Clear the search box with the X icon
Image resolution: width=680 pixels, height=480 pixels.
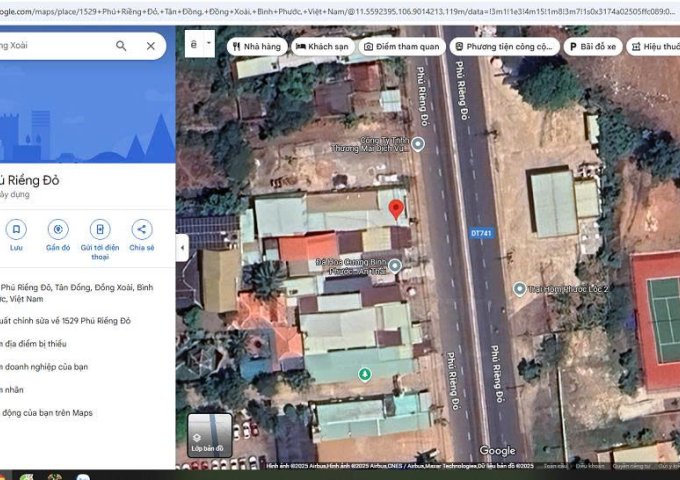150,46
